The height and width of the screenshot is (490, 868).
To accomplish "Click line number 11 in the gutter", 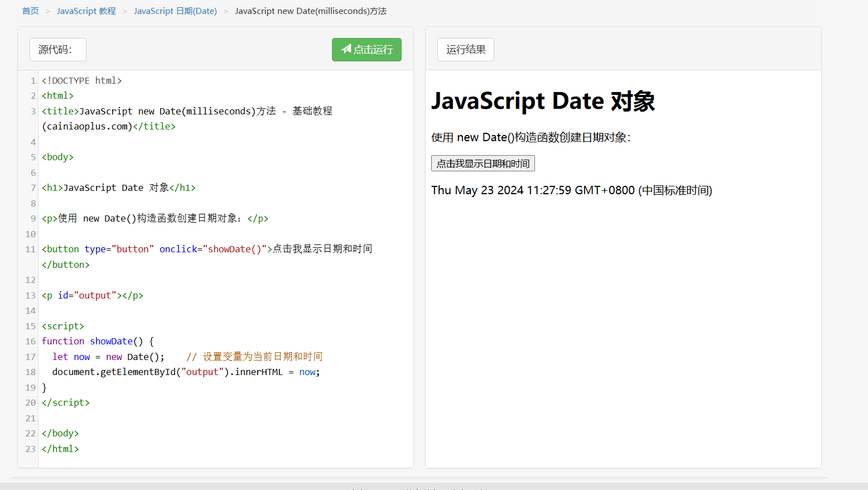I will pos(30,249).
